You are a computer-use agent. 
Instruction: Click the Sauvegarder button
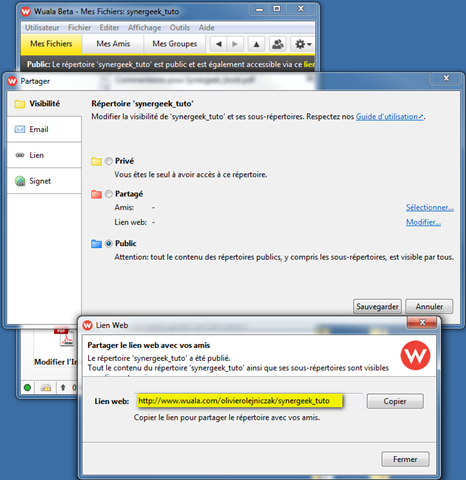click(377, 306)
